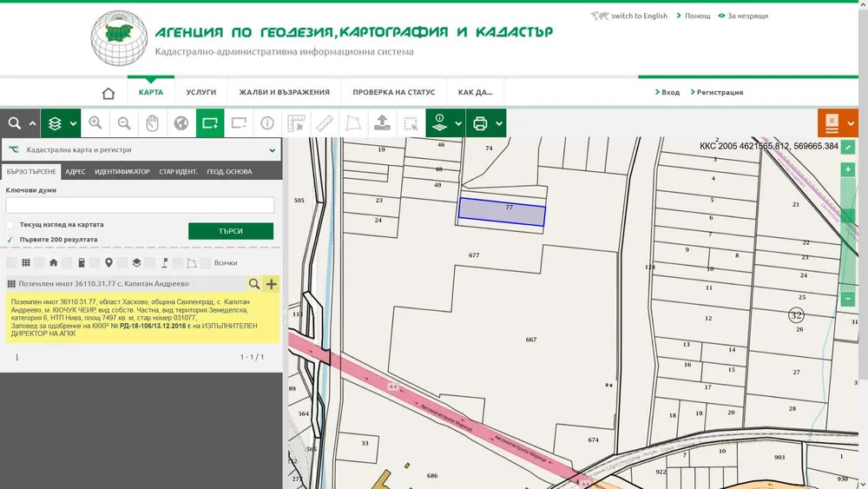Click 'switch to English' link
Viewport: 868px width, 489px height.
point(639,16)
